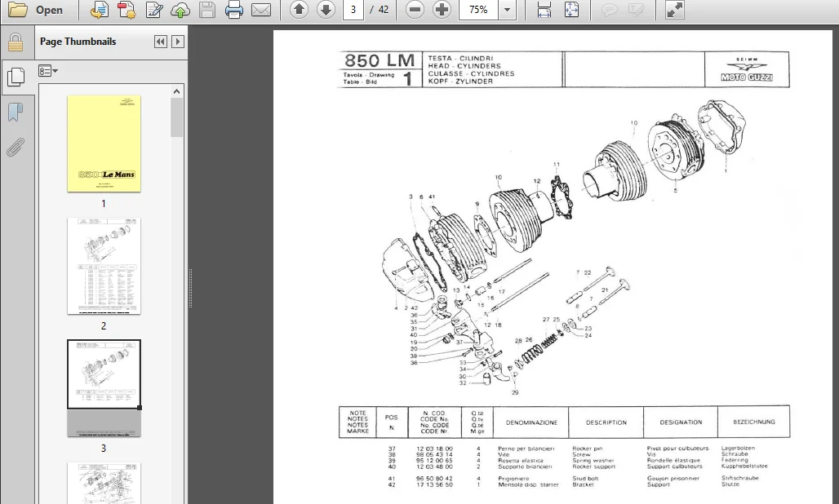Viewport: 839px width, 504px height.
Task: Go to previous page with up arrow
Action: click(299, 10)
